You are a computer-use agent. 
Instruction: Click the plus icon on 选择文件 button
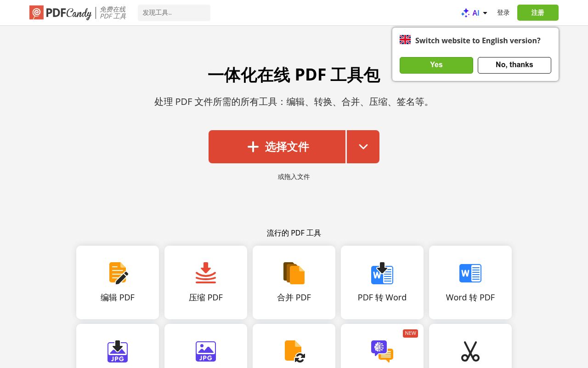[253, 147]
